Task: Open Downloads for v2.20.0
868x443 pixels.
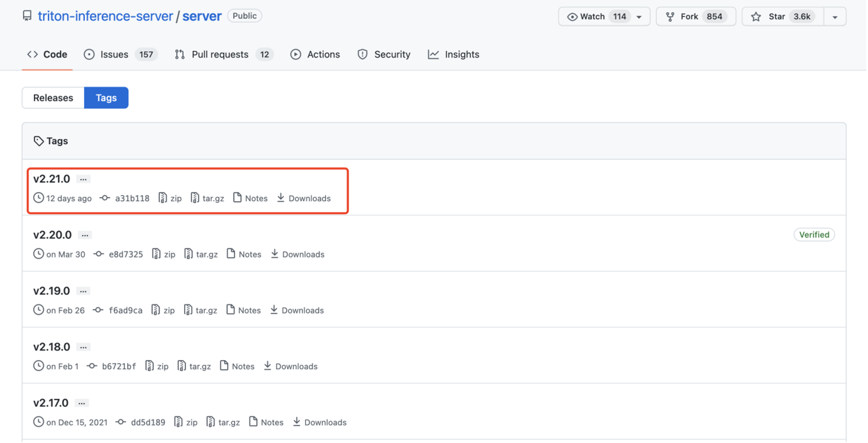Action: (x=298, y=254)
